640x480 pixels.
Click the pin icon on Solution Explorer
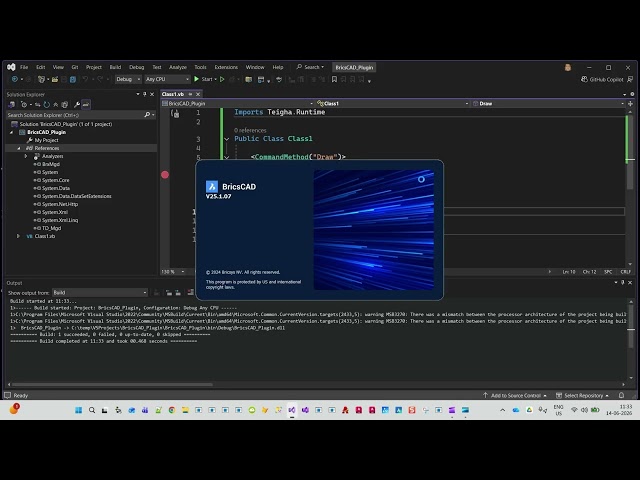(144, 94)
